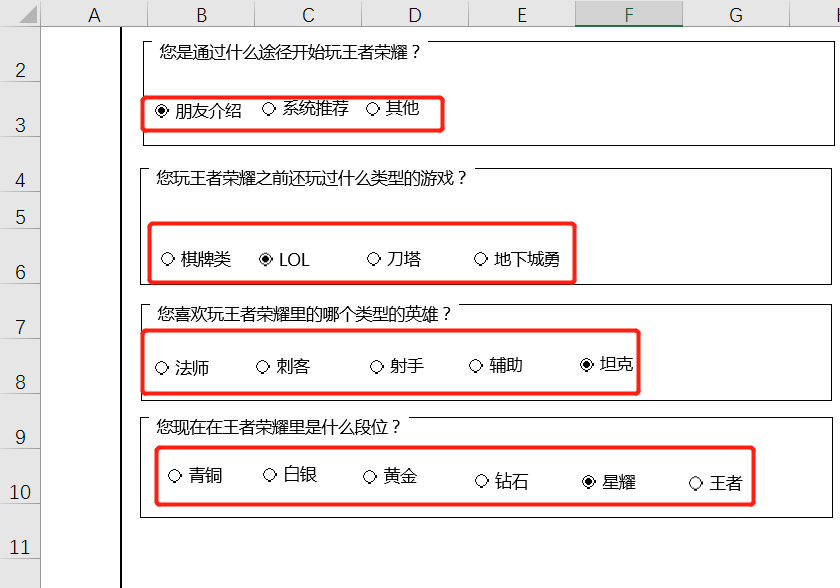Select row 7 header
Viewport: 840px width, 588px height.
(20, 311)
